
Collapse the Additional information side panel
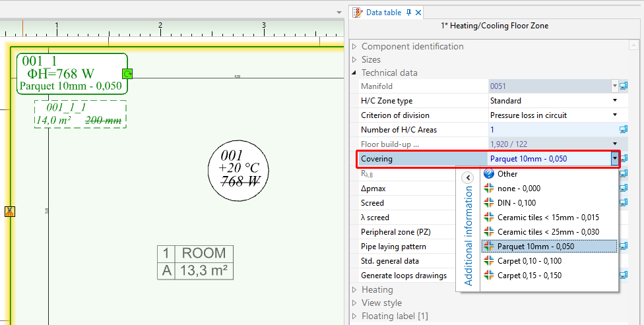click(467, 177)
